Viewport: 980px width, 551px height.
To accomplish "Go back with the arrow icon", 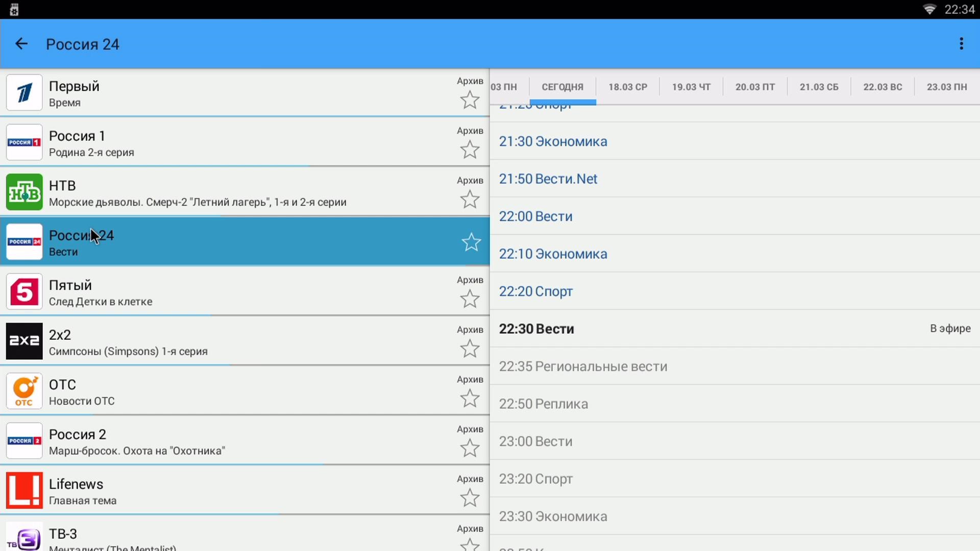I will click(x=21, y=44).
